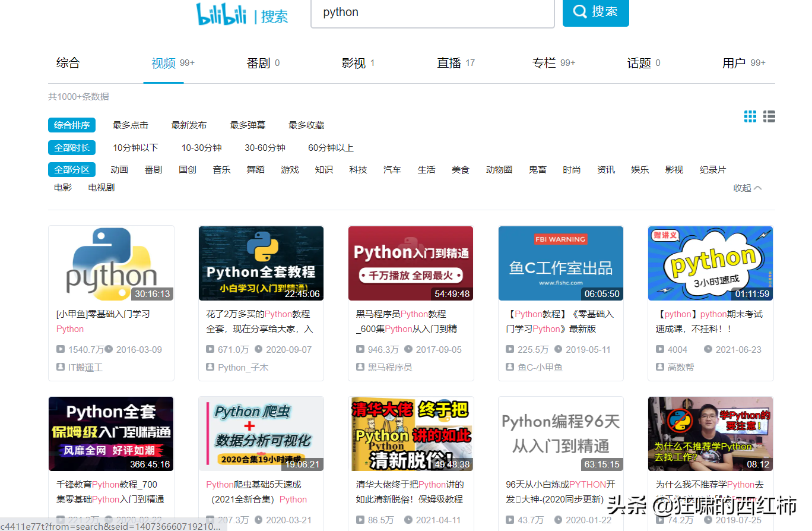Image resolution: width=812 pixels, height=531 pixels.
Task: Select 全部时长 duration filter
Action: (x=72, y=148)
